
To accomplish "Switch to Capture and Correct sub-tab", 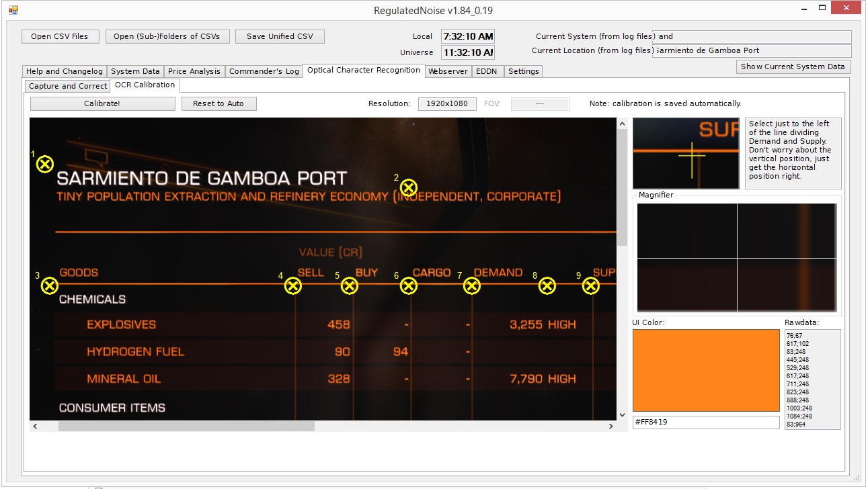I will pos(68,86).
